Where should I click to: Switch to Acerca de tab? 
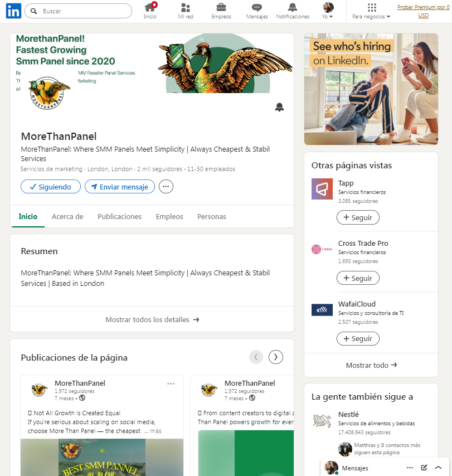tap(67, 216)
